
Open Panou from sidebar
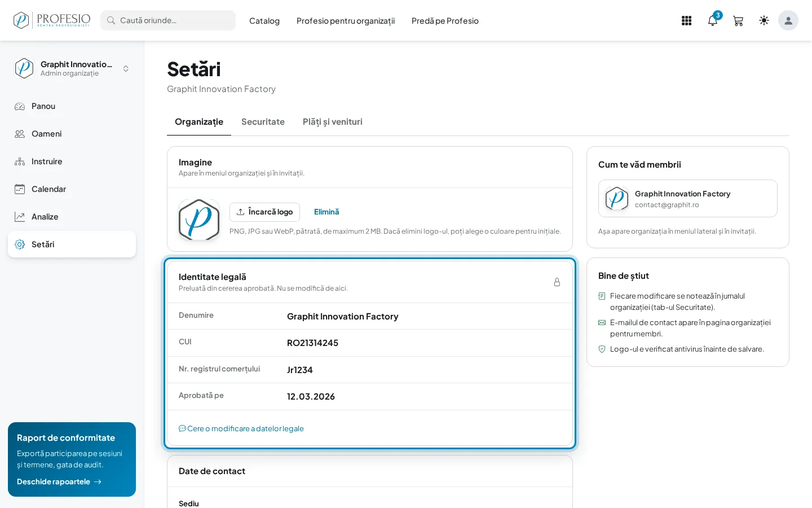72,106
